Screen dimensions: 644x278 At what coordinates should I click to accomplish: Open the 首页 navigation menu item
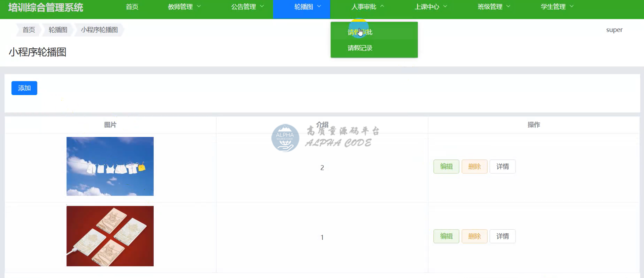[132, 7]
